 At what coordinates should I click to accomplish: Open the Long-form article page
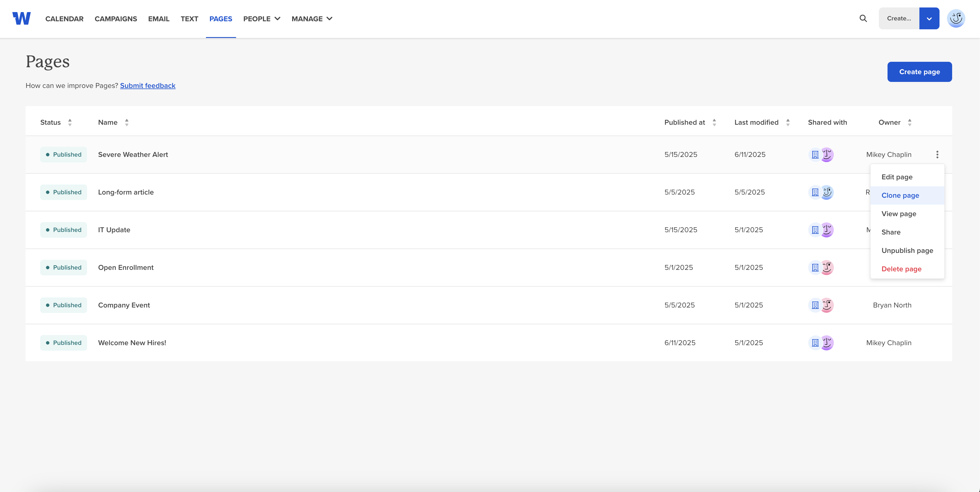click(x=126, y=192)
